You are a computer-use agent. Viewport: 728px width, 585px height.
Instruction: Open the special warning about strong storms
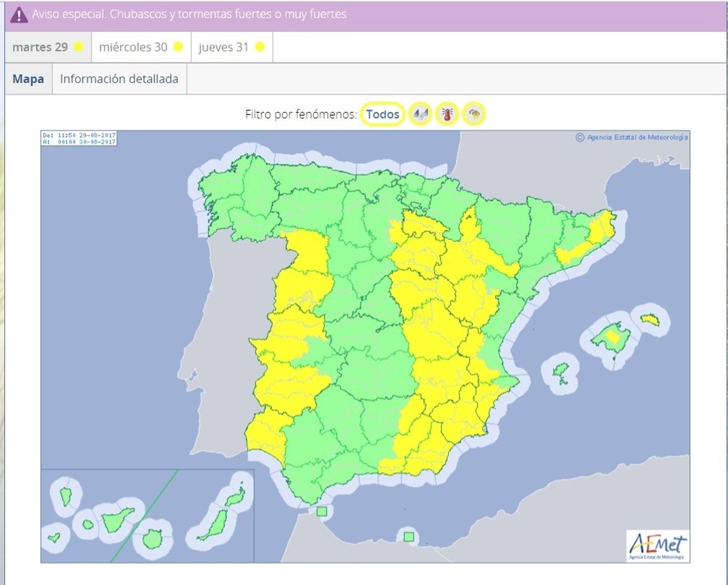pos(189,14)
